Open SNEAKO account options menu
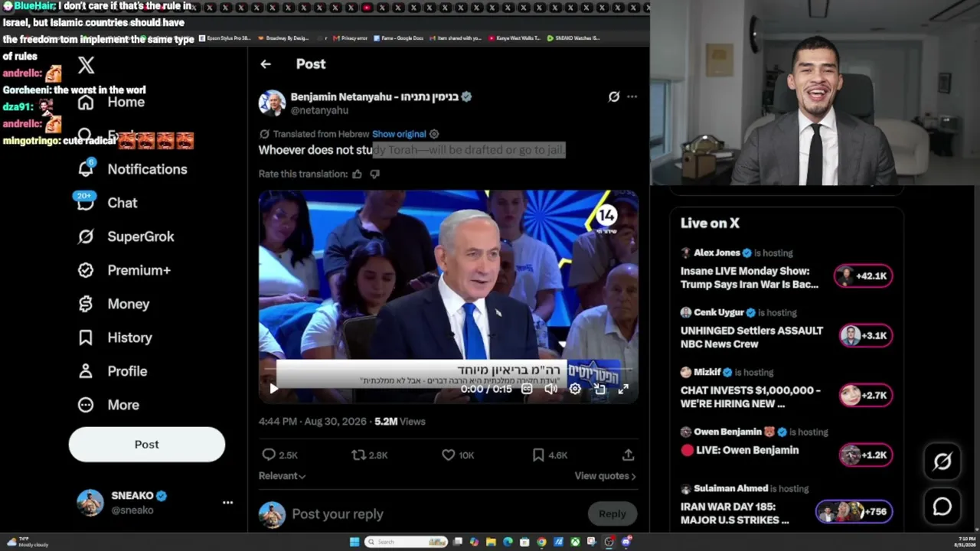Image resolution: width=980 pixels, height=551 pixels. click(x=227, y=503)
